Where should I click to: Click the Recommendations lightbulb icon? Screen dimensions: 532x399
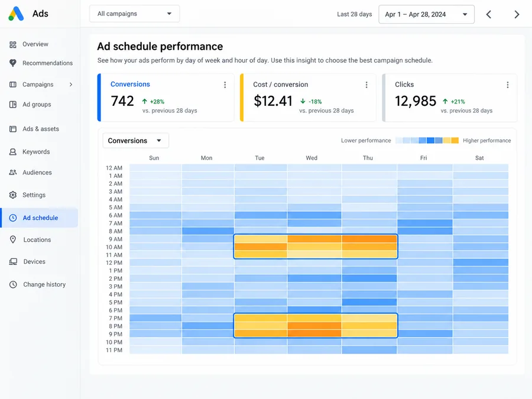click(13, 63)
